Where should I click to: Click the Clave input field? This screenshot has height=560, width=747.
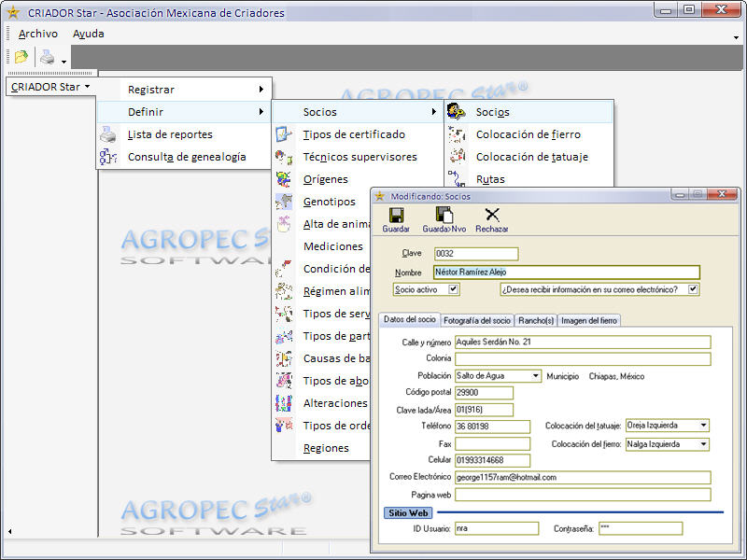(x=476, y=253)
